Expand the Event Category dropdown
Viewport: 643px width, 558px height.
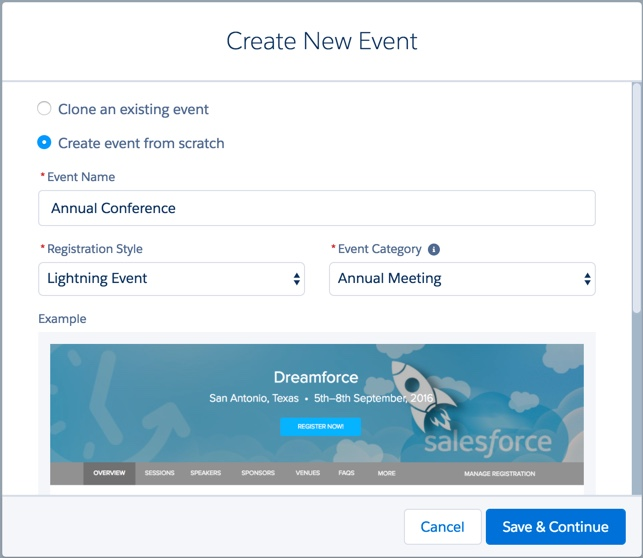(462, 279)
